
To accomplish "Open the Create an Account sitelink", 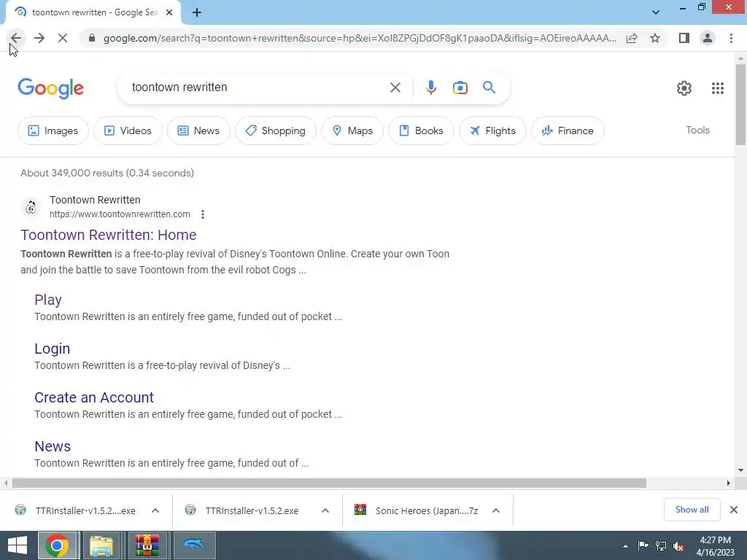I will (x=94, y=397).
